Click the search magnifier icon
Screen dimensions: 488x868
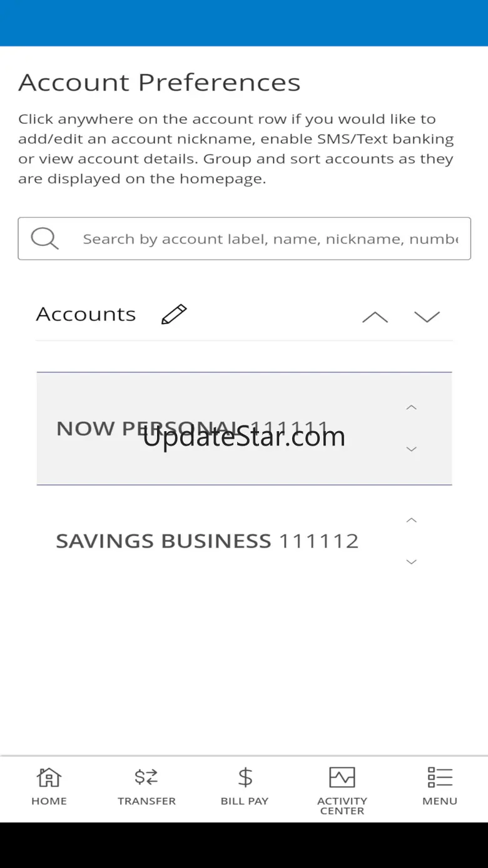[44, 238]
